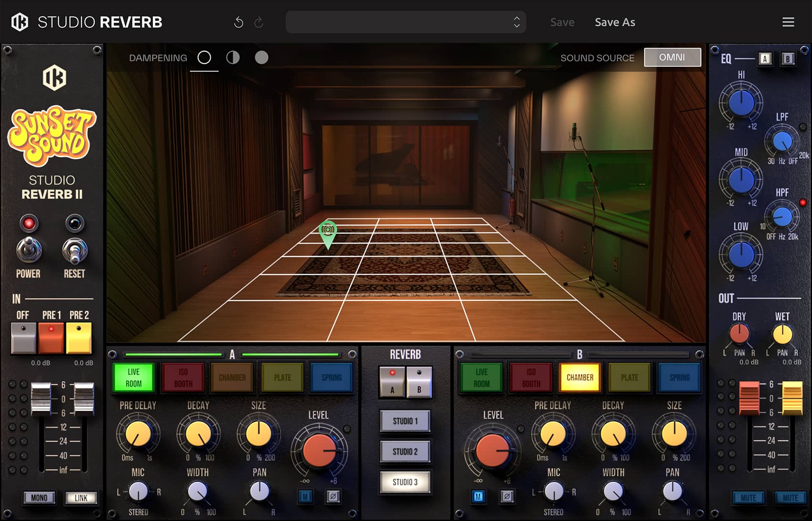Image resolution: width=812 pixels, height=521 pixels.
Task: Enable the Link input button
Action: click(81, 498)
